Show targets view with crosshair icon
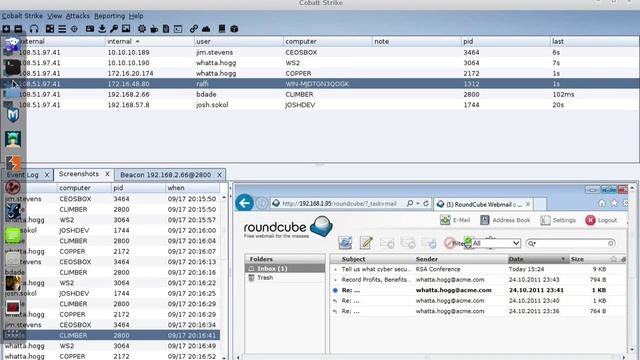The image size is (640, 360). click(74, 29)
